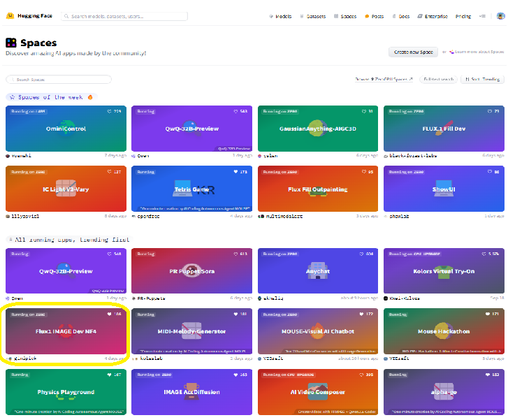The width and height of the screenshot is (508, 420).
Task: Focus the search models, datasets, users field
Action: (x=124, y=16)
